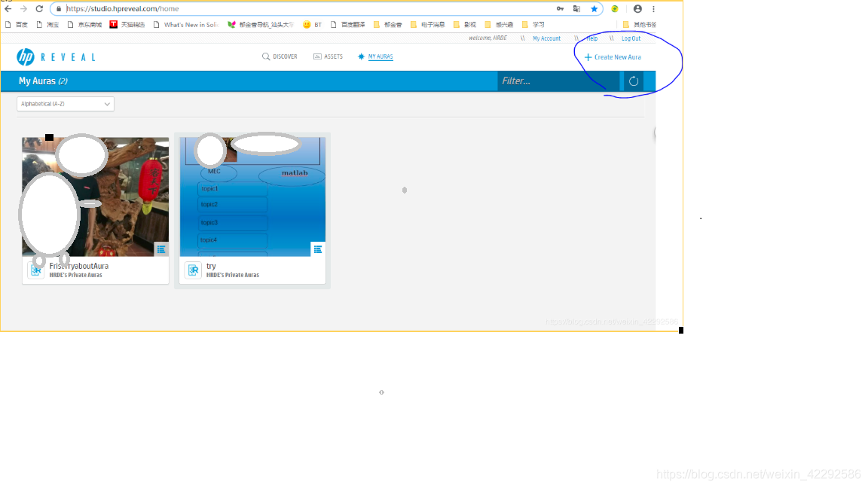Click the aura icon beside FrisbrryaboutAura
This screenshot has width=868, height=488.
[36, 270]
